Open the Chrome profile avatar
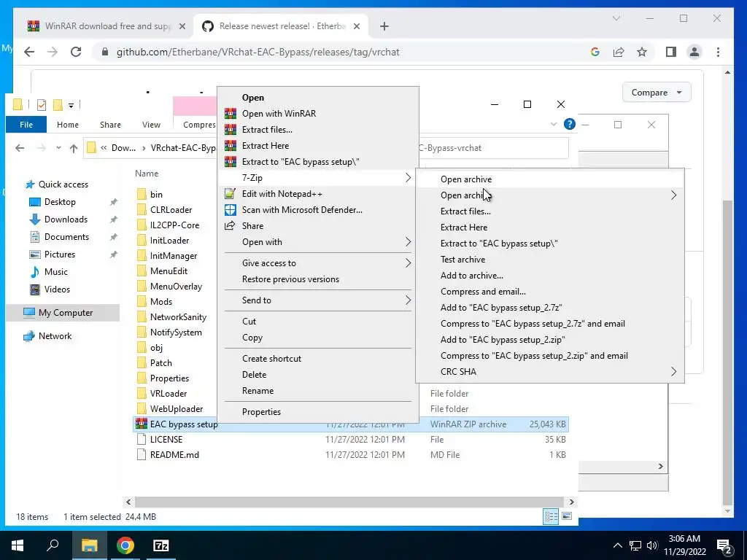The height and width of the screenshot is (560, 747). (694, 52)
